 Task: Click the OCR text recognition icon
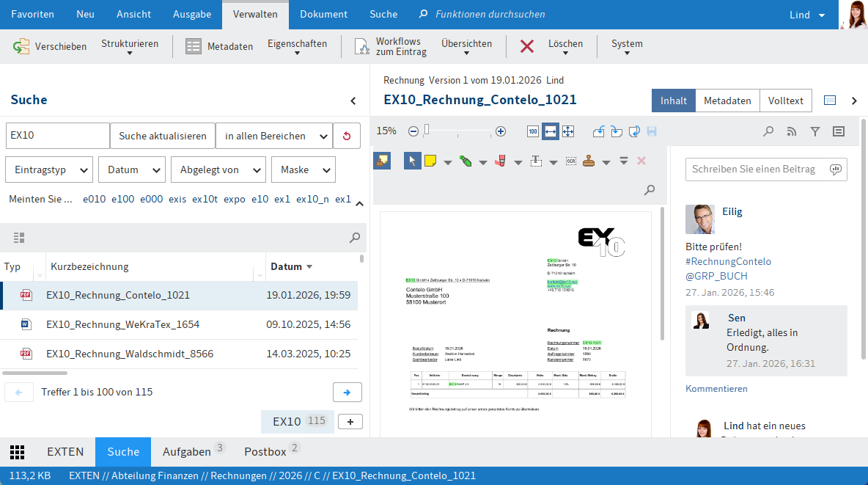tap(570, 161)
